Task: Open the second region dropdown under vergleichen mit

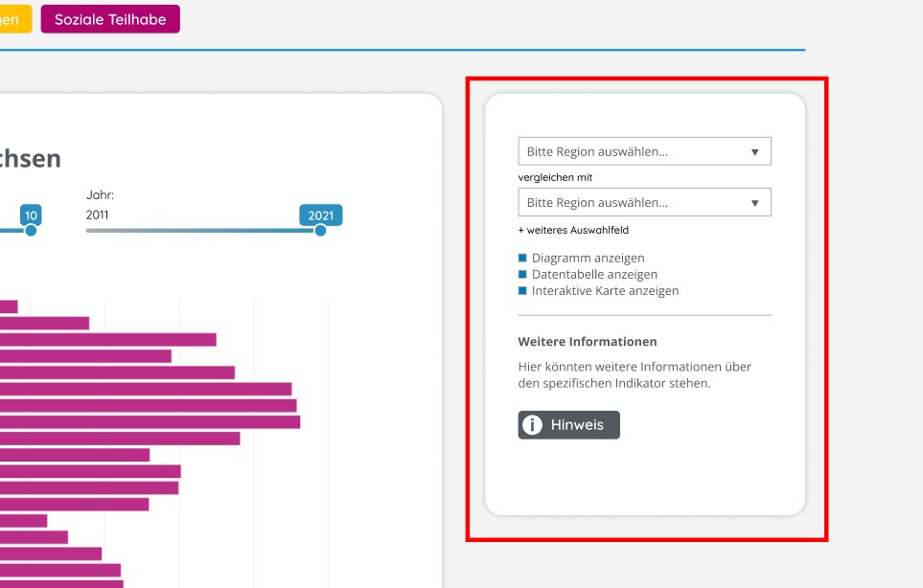Action: [645, 202]
